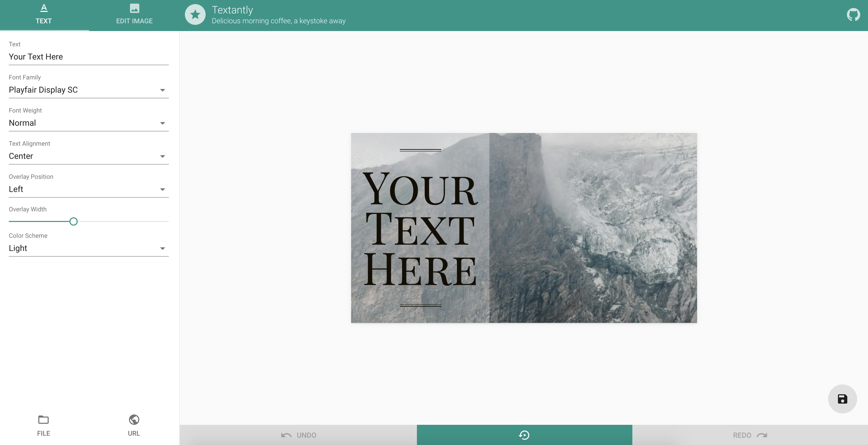Click the undo arrow icon
The height and width of the screenshot is (445, 868).
pyautogui.click(x=286, y=435)
